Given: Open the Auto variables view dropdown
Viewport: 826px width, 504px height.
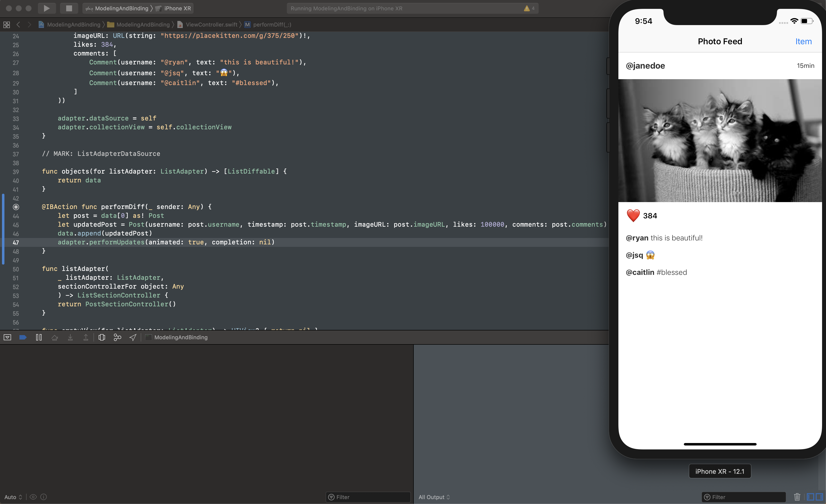Looking at the screenshot, I should [13, 497].
